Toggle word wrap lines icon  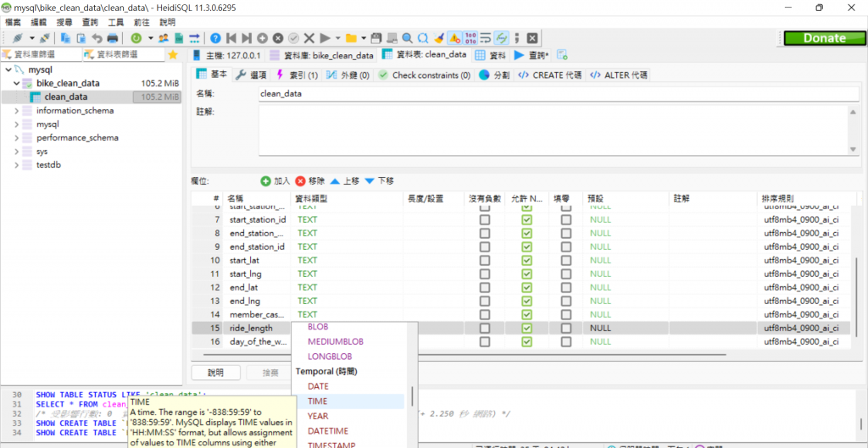point(486,38)
